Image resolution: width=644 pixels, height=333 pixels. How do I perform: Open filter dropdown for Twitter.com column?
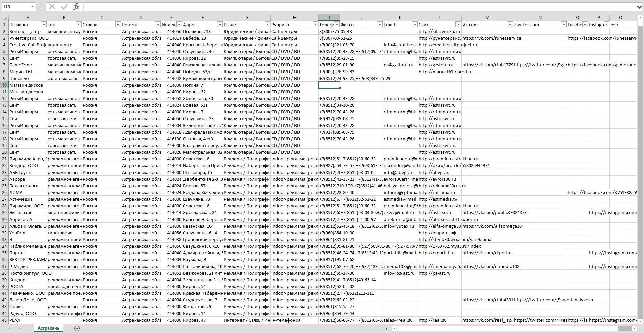(x=563, y=25)
